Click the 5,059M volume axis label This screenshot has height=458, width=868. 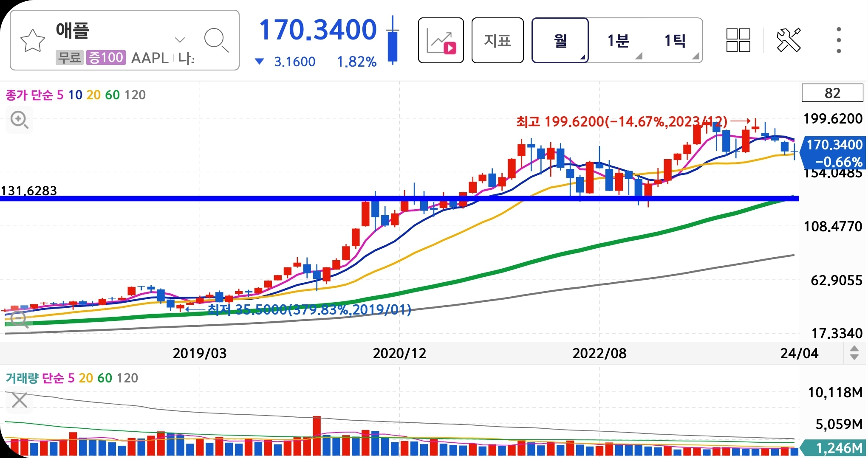pyautogui.click(x=839, y=424)
